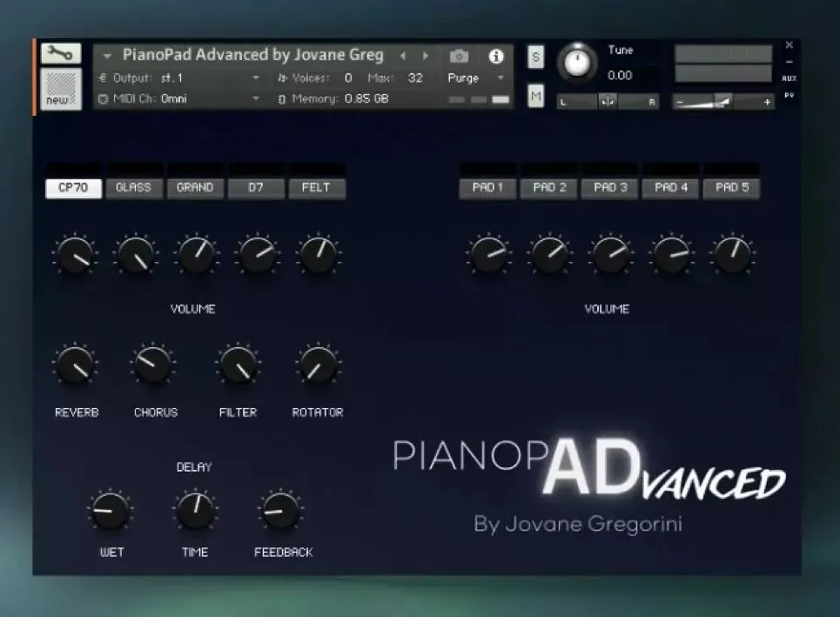Open the Purge dropdown menu

pyautogui.click(x=476, y=78)
